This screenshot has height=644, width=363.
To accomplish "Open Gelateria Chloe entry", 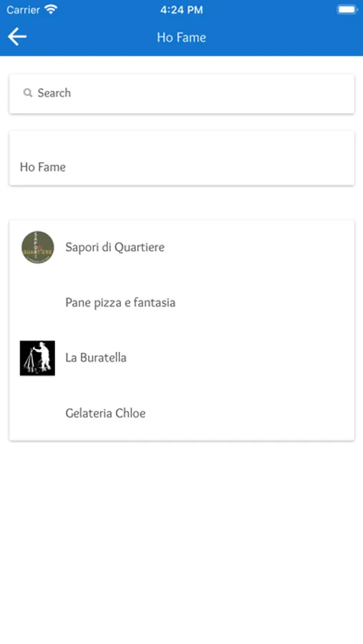I will point(182,413).
